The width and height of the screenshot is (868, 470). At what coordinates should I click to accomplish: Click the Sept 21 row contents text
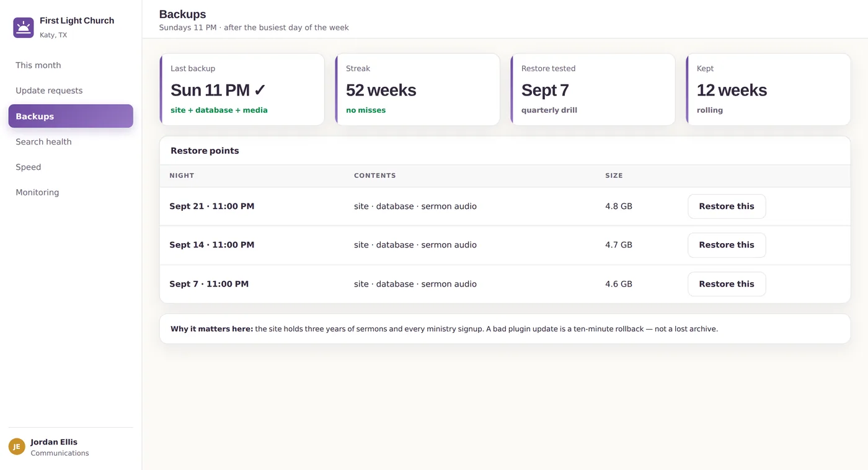click(415, 206)
